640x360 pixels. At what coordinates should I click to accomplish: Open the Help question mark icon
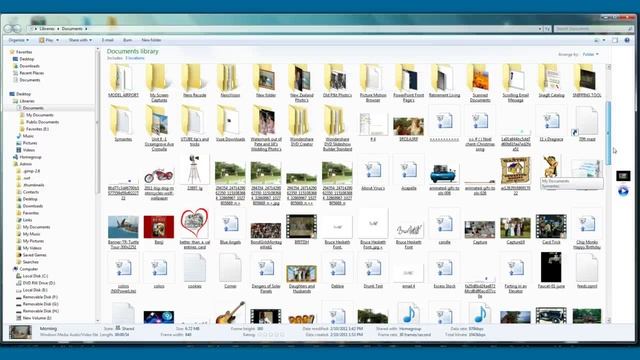[x=627, y=40]
